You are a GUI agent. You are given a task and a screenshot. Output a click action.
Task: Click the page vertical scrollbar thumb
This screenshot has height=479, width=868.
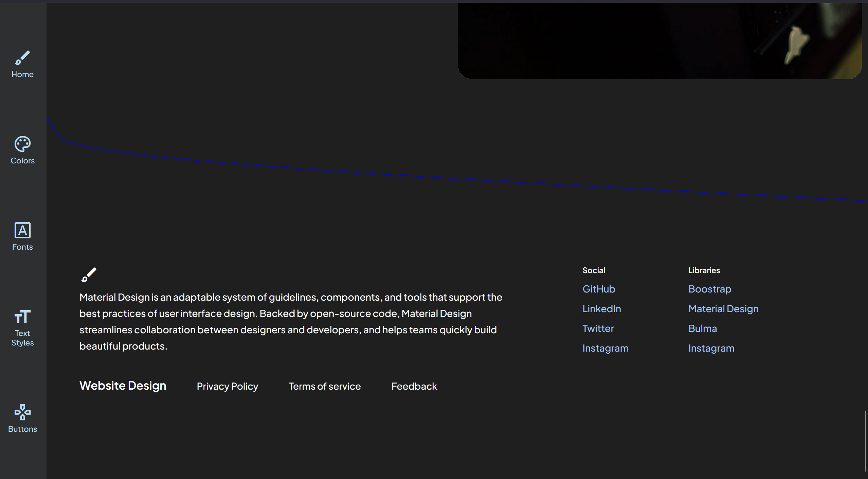pos(865,441)
